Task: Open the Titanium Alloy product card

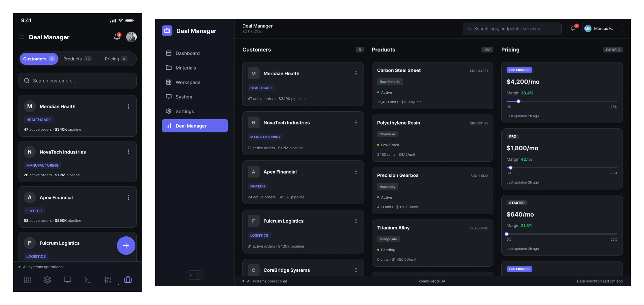Action: pos(433,243)
